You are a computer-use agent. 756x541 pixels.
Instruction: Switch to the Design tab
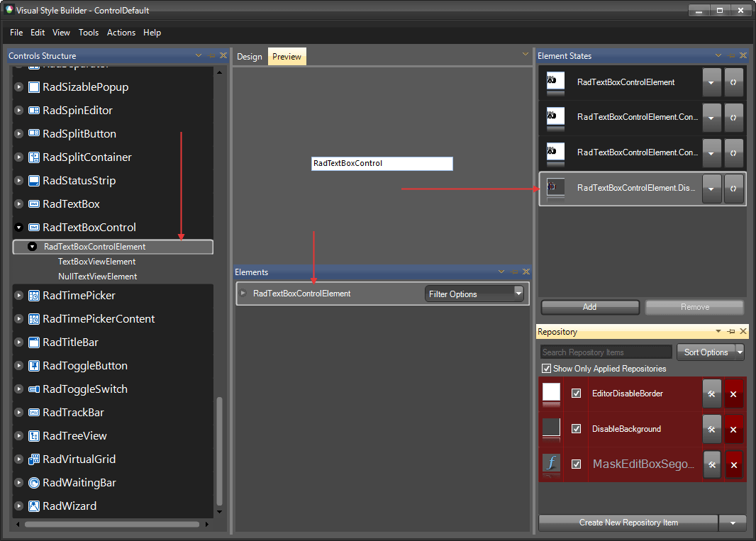click(250, 56)
